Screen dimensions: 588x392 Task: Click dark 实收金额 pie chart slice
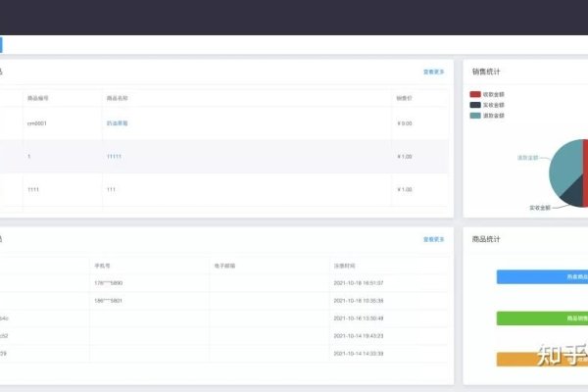pyautogui.click(x=571, y=196)
